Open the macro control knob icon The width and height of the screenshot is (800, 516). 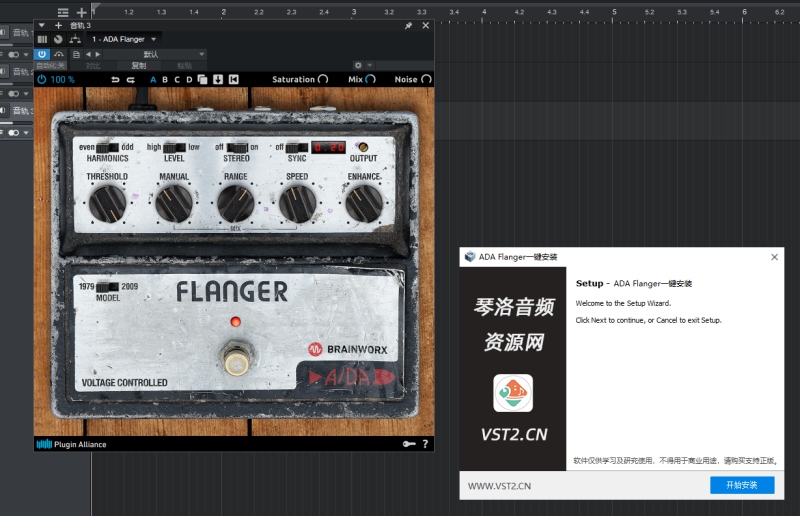click(x=58, y=39)
